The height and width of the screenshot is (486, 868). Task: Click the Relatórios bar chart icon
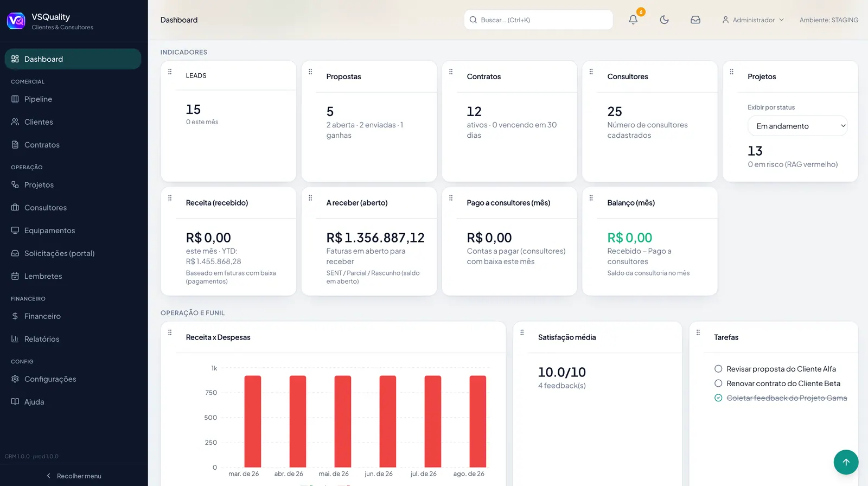pyautogui.click(x=15, y=339)
